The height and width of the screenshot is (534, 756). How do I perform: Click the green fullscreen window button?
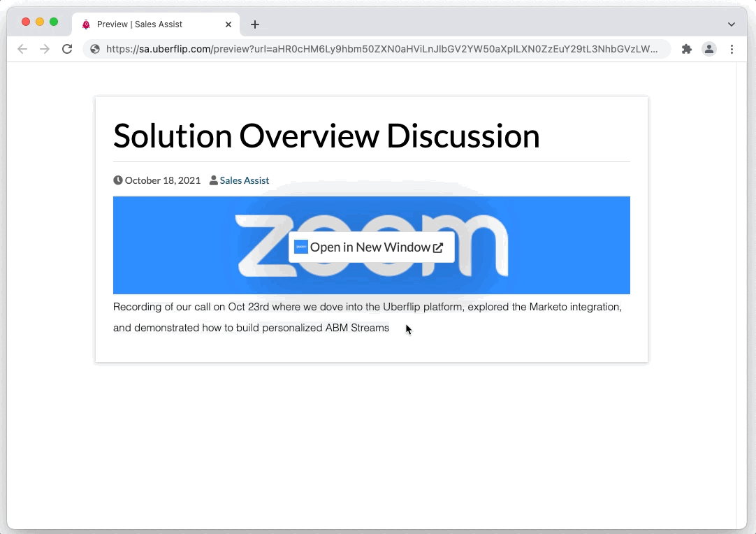pyautogui.click(x=54, y=22)
